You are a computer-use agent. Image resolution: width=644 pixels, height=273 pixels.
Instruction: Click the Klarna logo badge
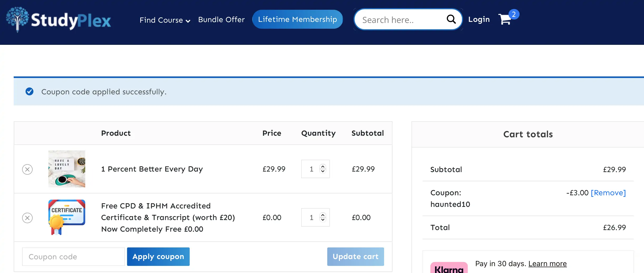(449, 268)
